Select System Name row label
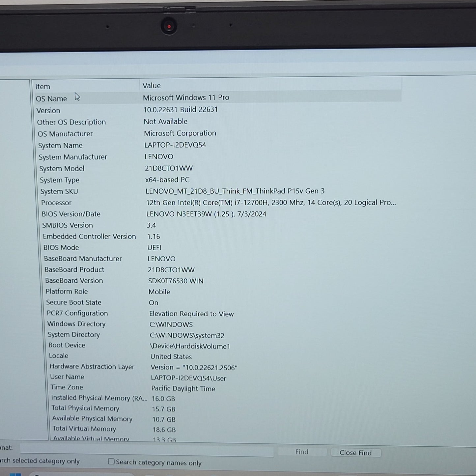This screenshot has height=476, width=476. [60, 145]
